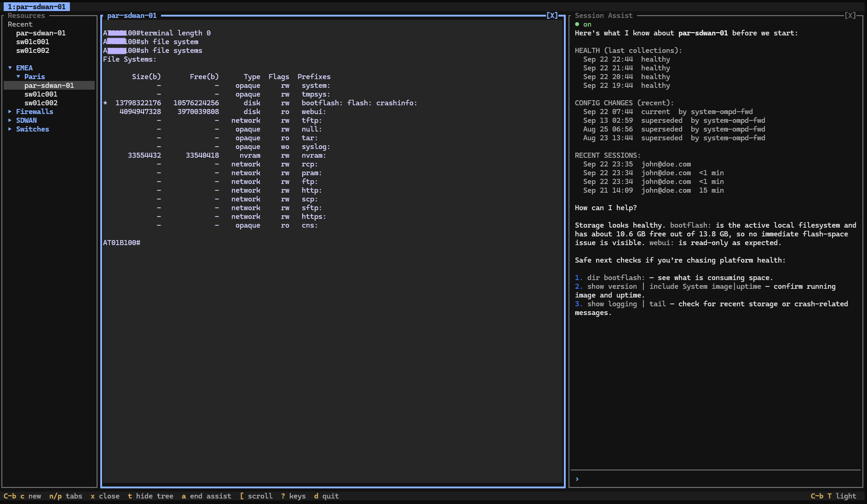Open the '? keys' help shortcut
Viewport: 867px width, 504px height.
[293, 496]
